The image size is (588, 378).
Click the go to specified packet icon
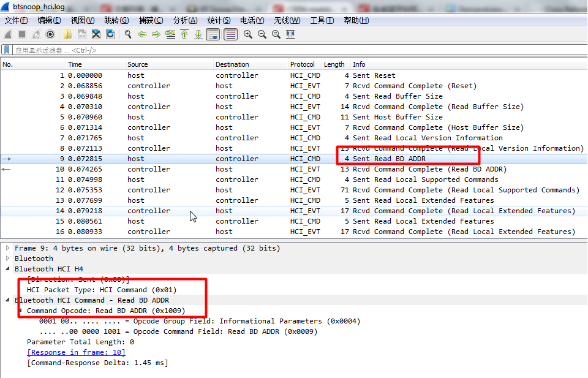[x=170, y=34]
